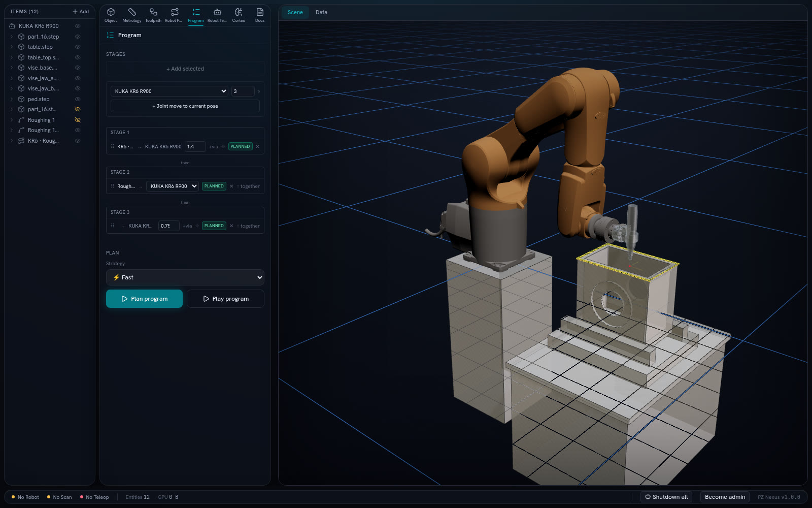Viewport: 812px width, 508px height.
Task: Open the Metrology tool tab
Action: point(132,15)
